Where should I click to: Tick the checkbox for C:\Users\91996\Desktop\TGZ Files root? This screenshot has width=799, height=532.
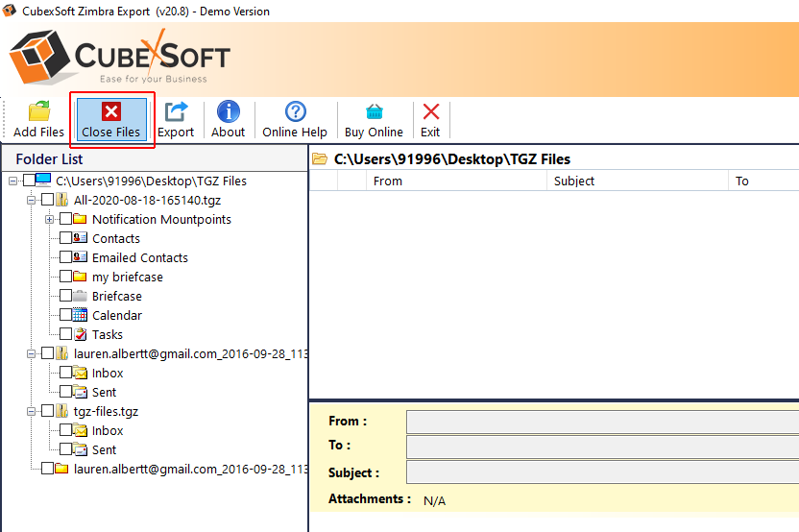pyautogui.click(x=29, y=181)
